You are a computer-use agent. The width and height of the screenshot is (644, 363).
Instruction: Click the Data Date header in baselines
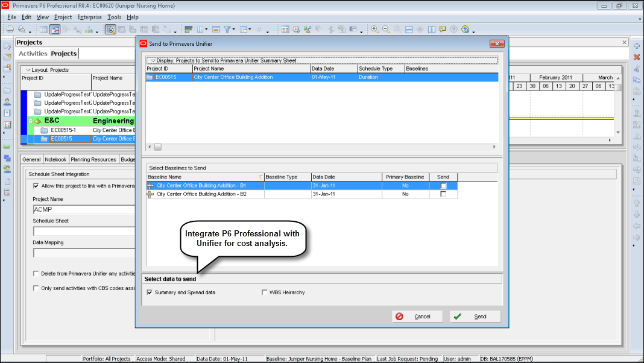346,177
